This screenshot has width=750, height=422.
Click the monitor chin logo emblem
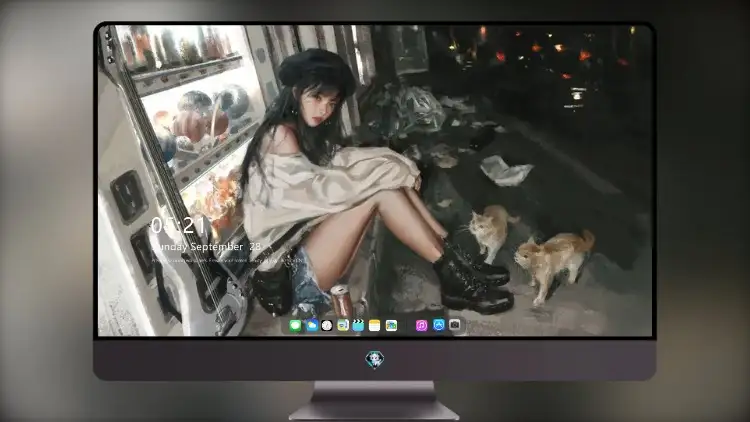(375, 360)
